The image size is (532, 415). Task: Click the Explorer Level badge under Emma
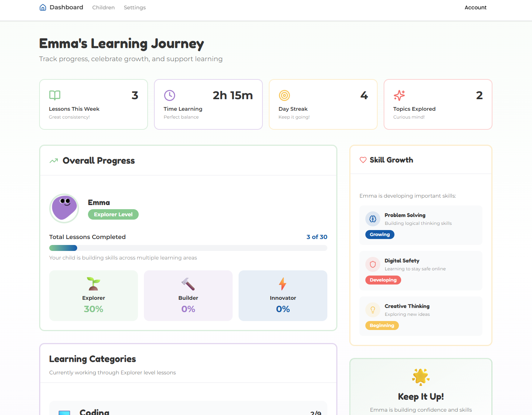click(113, 214)
